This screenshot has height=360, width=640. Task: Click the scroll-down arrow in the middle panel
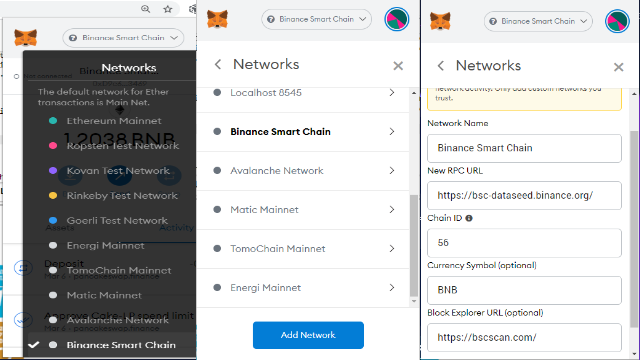point(414,301)
